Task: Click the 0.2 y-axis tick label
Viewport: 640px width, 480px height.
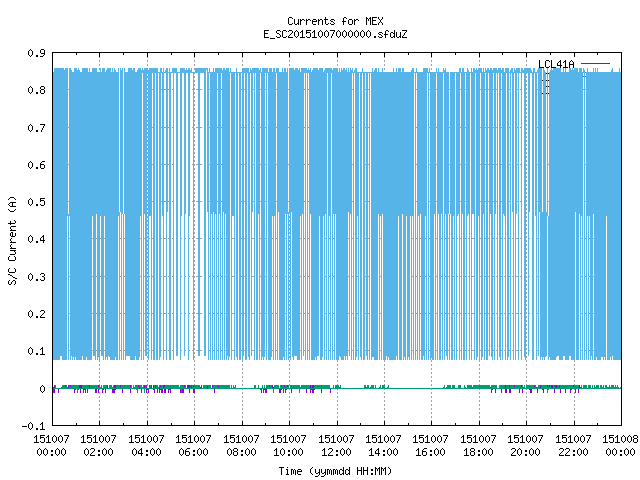Action: coord(36,314)
